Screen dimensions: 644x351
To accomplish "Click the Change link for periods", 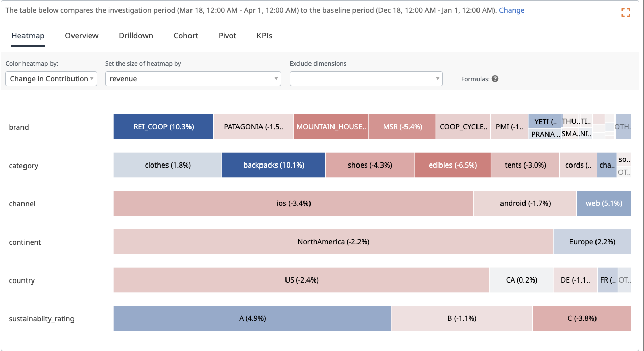I will click(512, 10).
